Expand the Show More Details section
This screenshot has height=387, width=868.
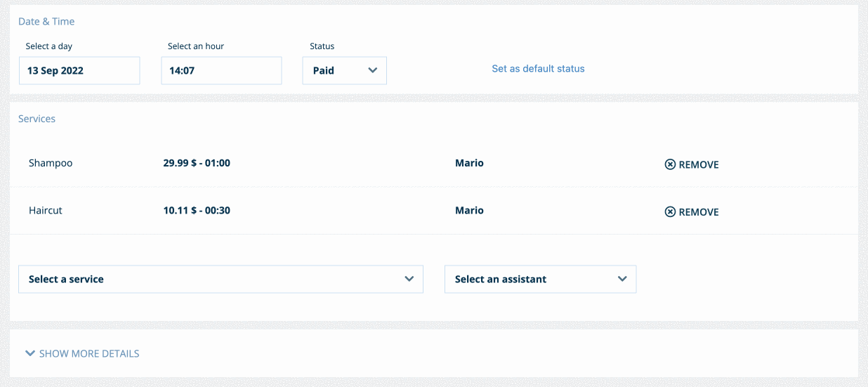[x=89, y=353]
